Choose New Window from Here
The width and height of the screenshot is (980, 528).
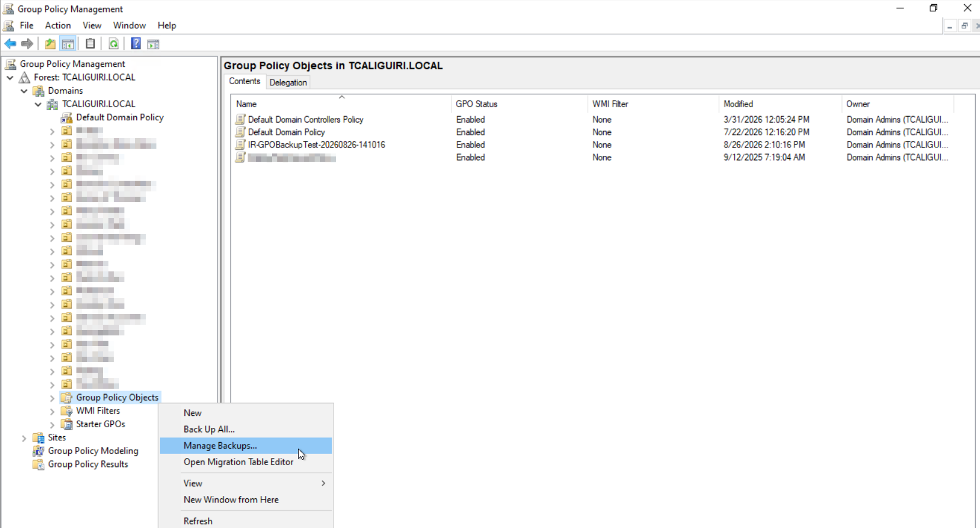pyautogui.click(x=246, y=500)
